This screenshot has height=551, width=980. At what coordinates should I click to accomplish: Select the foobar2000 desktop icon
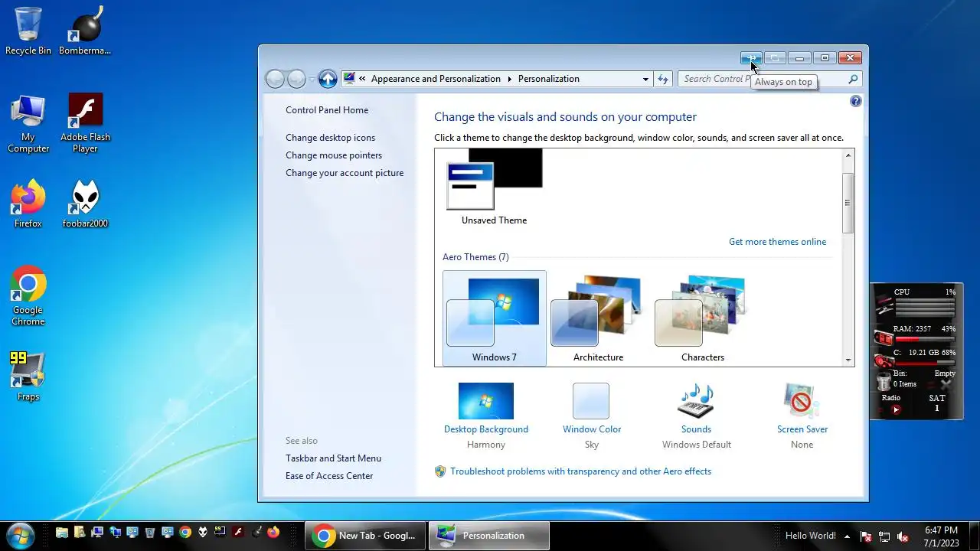tap(85, 204)
